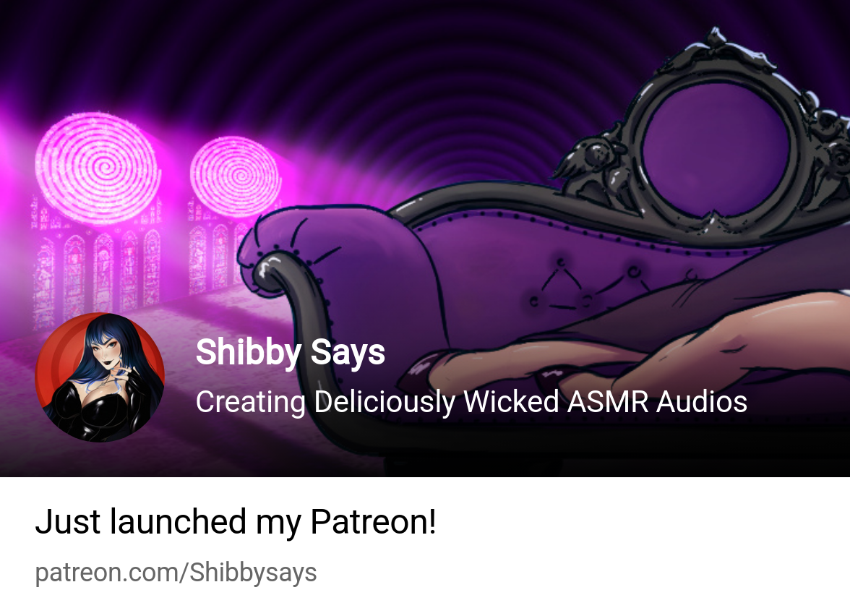Click the 'Creating Deliciously Wicked ASMR Audios' tagline

tap(471, 402)
